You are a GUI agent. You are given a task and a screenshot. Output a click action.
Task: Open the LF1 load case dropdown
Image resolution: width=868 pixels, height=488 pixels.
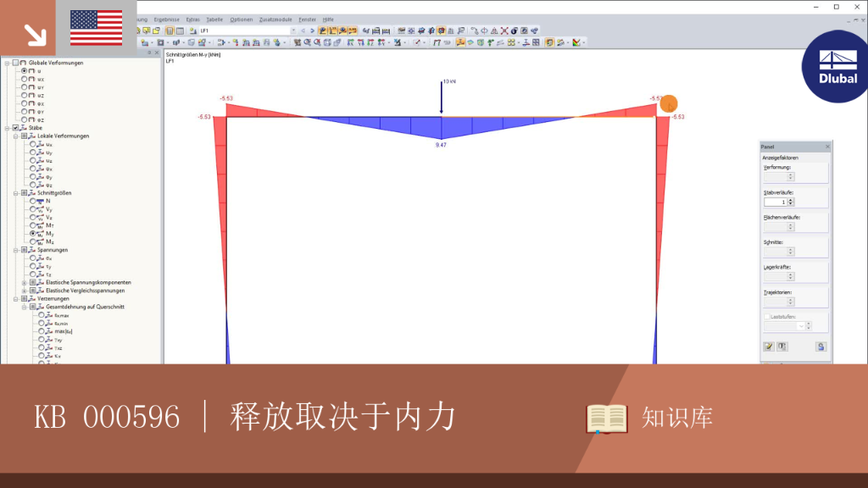coord(293,31)
